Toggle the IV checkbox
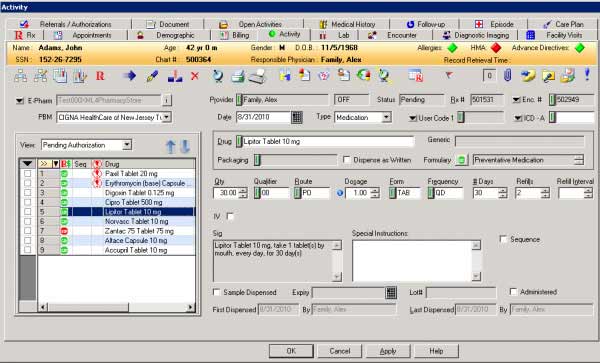The width and height of the screenshot is (600, 363). point(230,216)
